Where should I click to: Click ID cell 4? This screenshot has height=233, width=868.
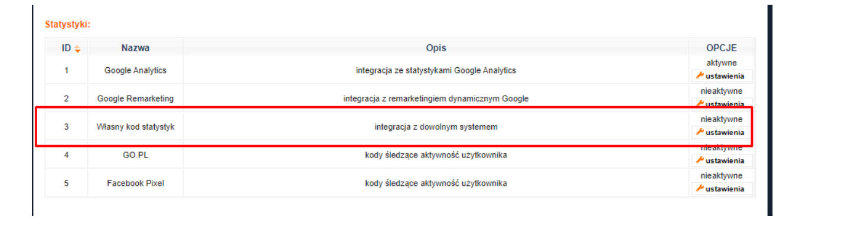(66, 155)
